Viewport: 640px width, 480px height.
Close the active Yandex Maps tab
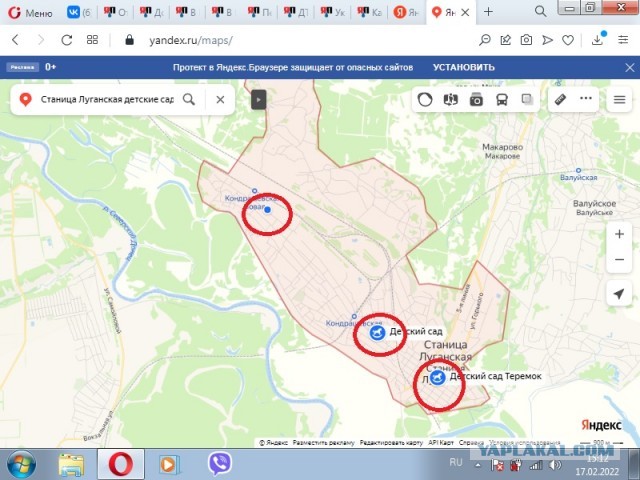pos(465,13)
